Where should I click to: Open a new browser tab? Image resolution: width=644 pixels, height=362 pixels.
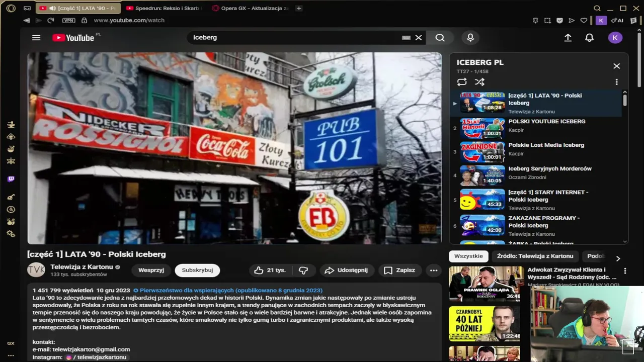299,9
